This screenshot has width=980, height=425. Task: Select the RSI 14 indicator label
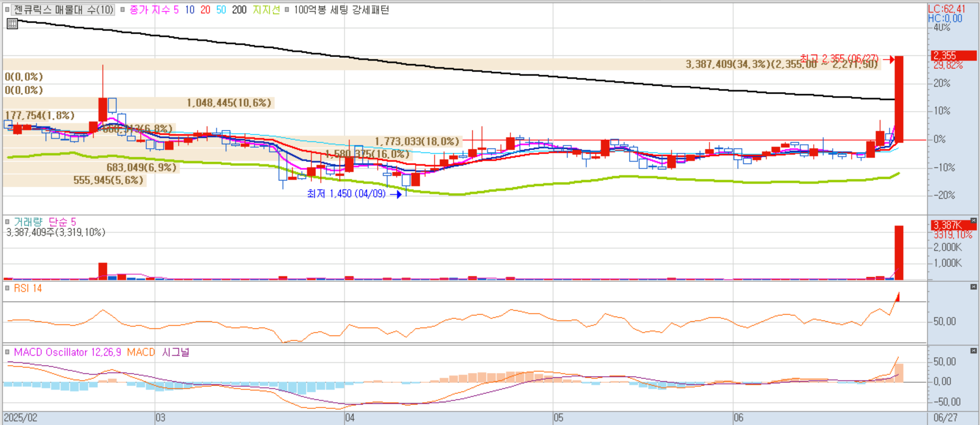point(28,288)
